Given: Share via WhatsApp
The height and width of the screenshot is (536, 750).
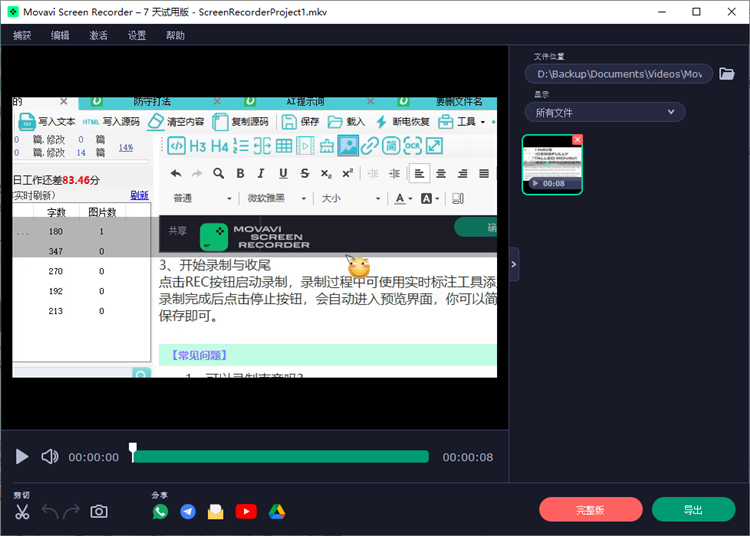Looking at the screenshot, I should [x=160, y=512].
